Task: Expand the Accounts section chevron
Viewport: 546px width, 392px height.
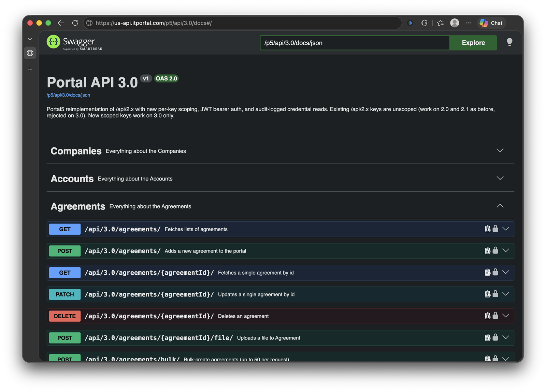Action: (x=500, y=178)
